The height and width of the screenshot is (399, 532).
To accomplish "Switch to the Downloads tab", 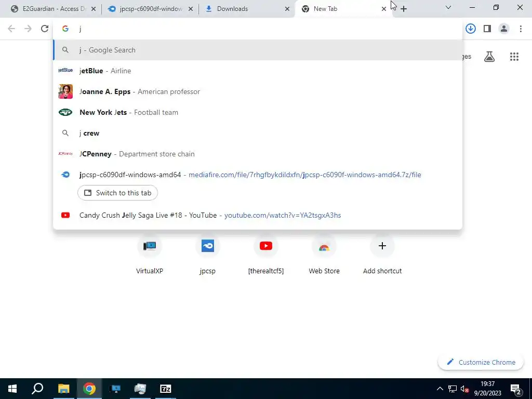I will 247,9.
